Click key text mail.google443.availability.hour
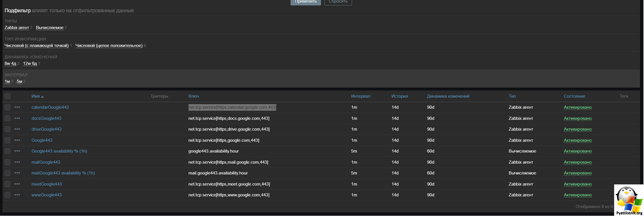This screenshot has width=644, height=216. click(218, 173)
